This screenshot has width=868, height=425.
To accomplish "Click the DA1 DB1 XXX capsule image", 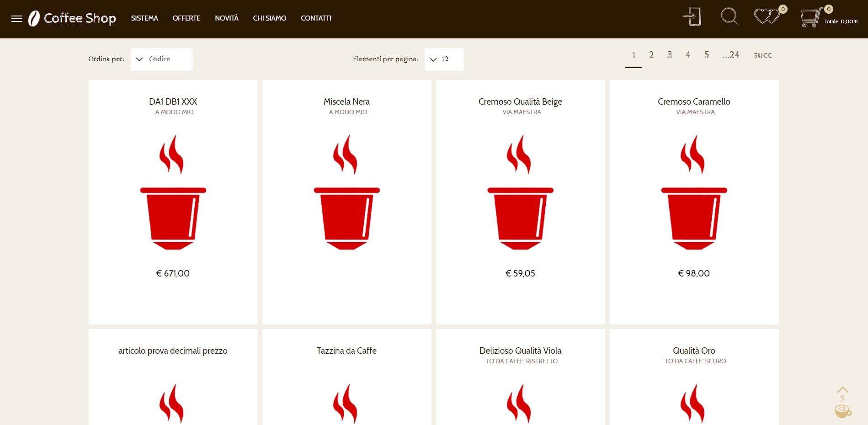I will pos(173,192).
